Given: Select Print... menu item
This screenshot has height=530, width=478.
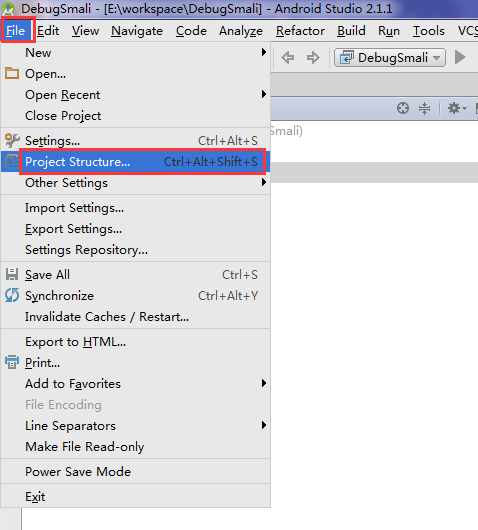Looking at the screenshot, I should pyautogui.click(x=135, y=362).
